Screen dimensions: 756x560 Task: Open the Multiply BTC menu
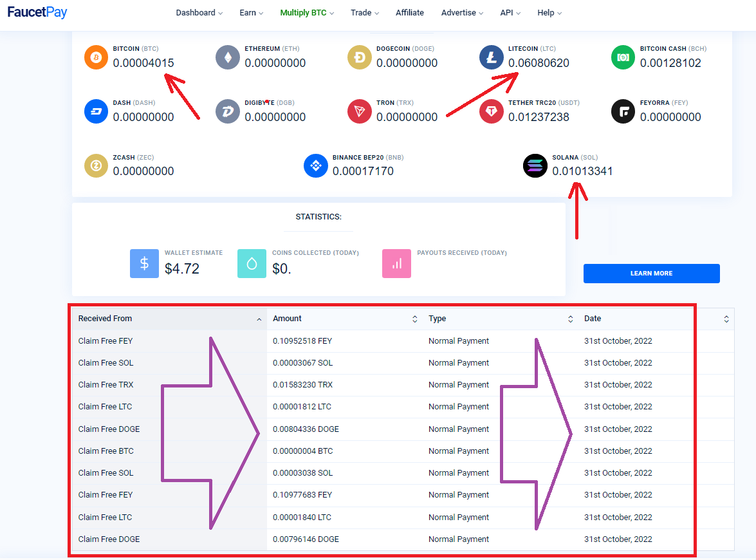(x=307, y=12)
